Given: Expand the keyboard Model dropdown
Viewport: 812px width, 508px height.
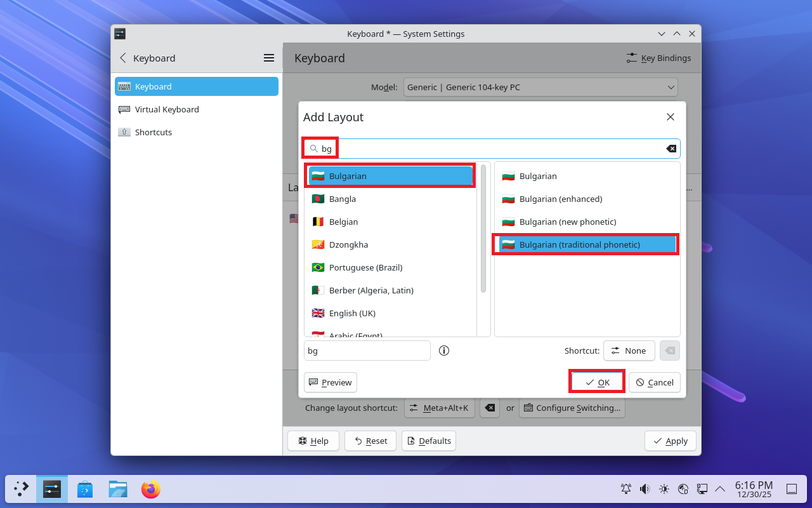Looking at the screenshot, I should coord(540,87).
